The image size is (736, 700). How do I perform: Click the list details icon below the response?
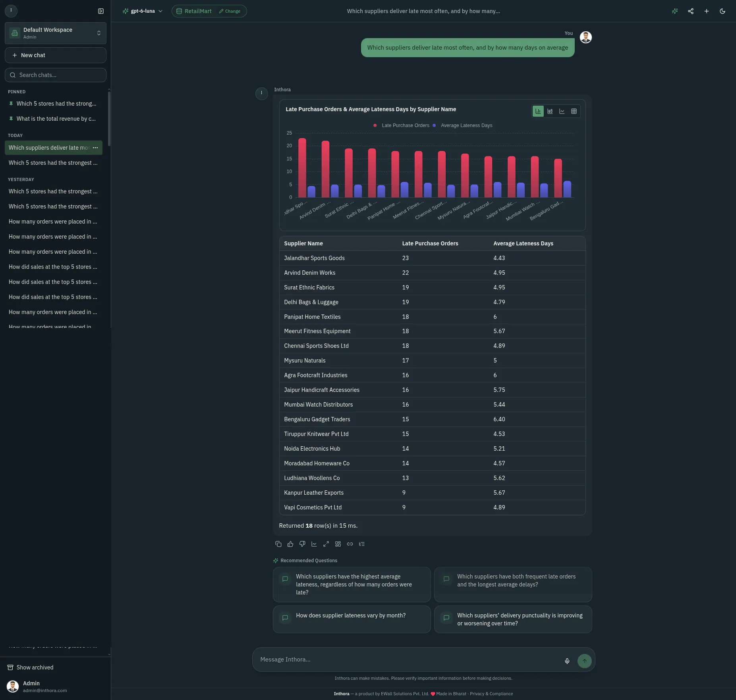[362, 544]
